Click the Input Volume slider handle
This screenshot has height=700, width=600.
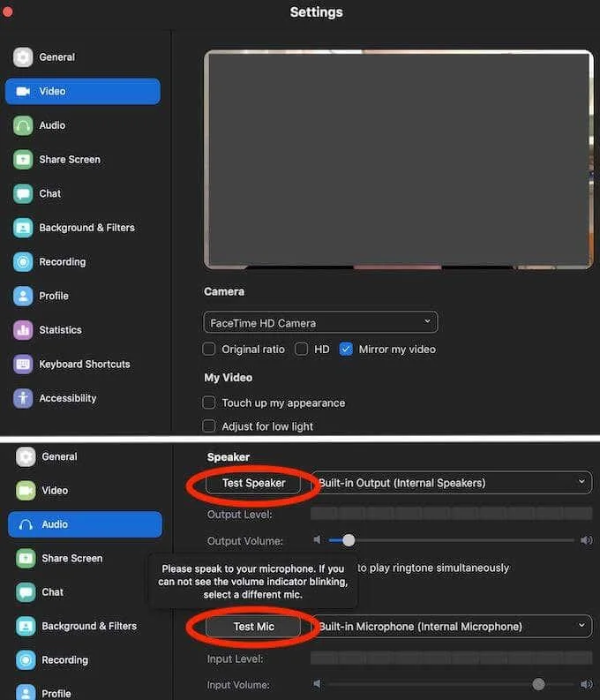[x=538, y=684]
